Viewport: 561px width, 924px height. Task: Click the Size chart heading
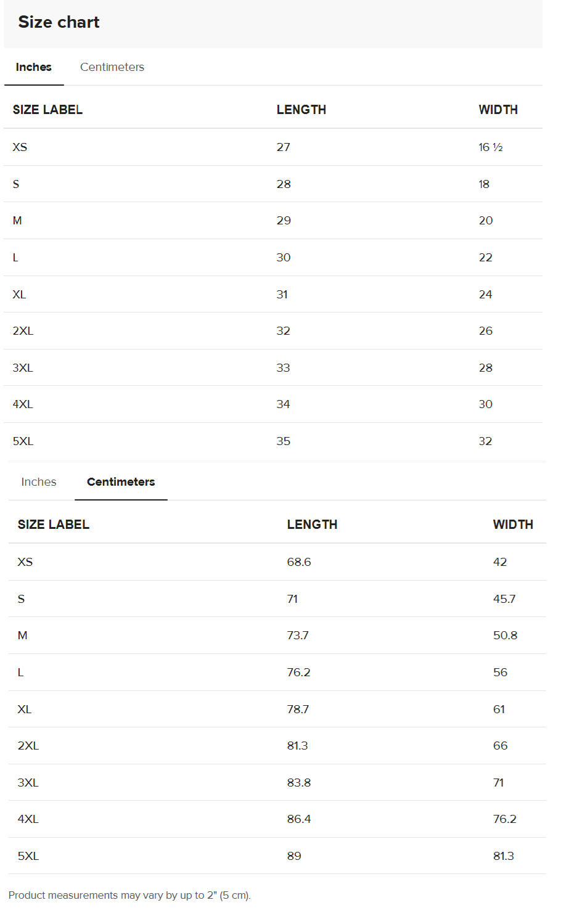[59, 22]
